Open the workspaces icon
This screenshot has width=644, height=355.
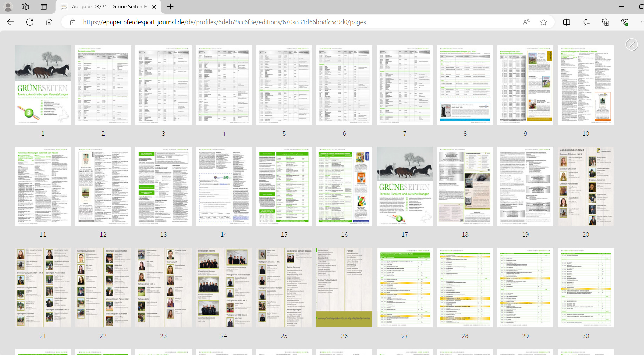(25, 7)
